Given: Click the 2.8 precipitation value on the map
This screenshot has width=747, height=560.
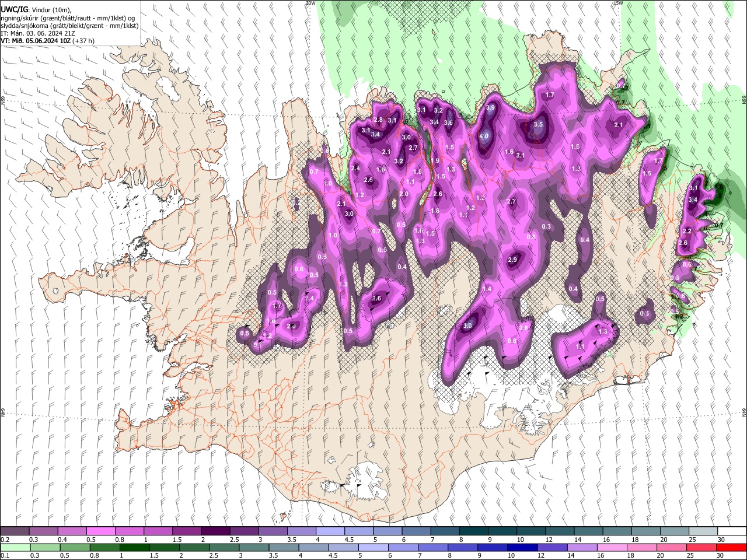Looking at the screenshot, I should pyautogui.click(x=378, y=120).
